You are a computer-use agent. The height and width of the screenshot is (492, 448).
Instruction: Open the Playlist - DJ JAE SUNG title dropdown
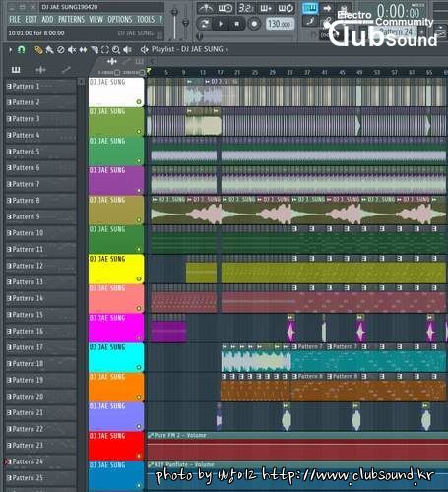(189, 49)
